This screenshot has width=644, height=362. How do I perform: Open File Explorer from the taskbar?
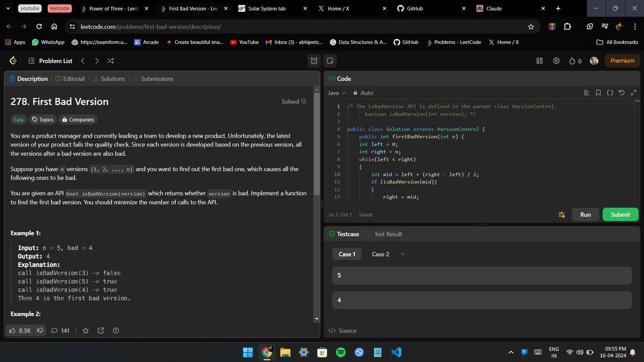[x=284, y=352]
